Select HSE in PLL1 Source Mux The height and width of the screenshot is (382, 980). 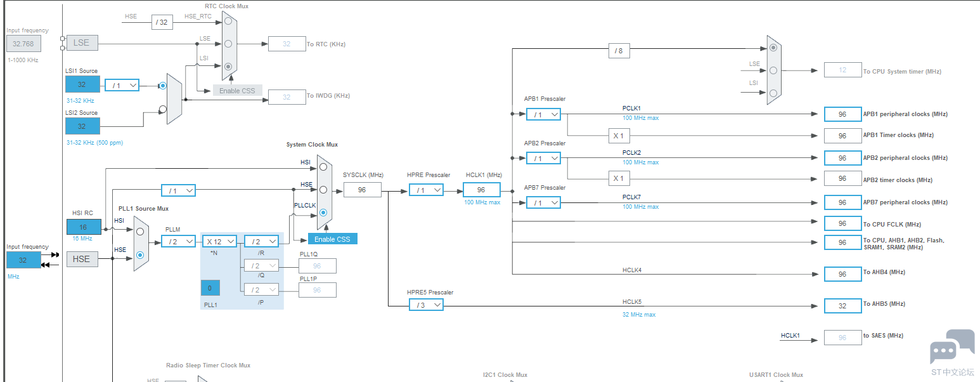pyautogui.click(x=140, y=255)
